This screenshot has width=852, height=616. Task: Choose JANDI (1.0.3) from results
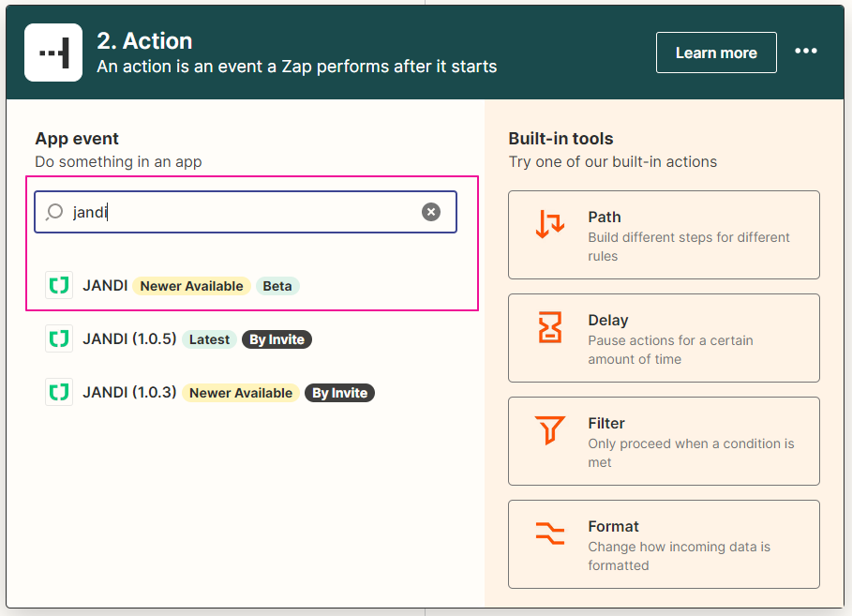129,393
